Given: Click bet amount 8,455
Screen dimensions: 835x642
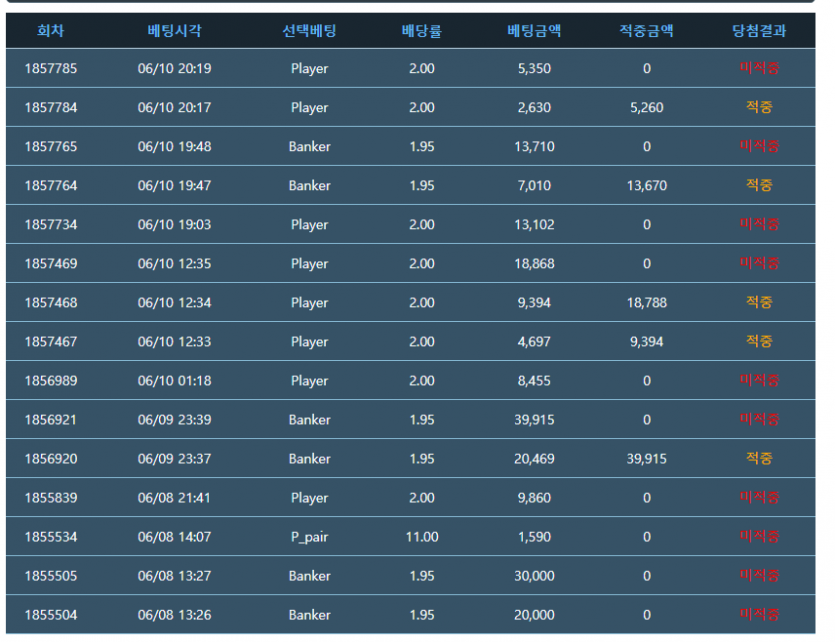Looking at the screenshot, I should [534, 381].
